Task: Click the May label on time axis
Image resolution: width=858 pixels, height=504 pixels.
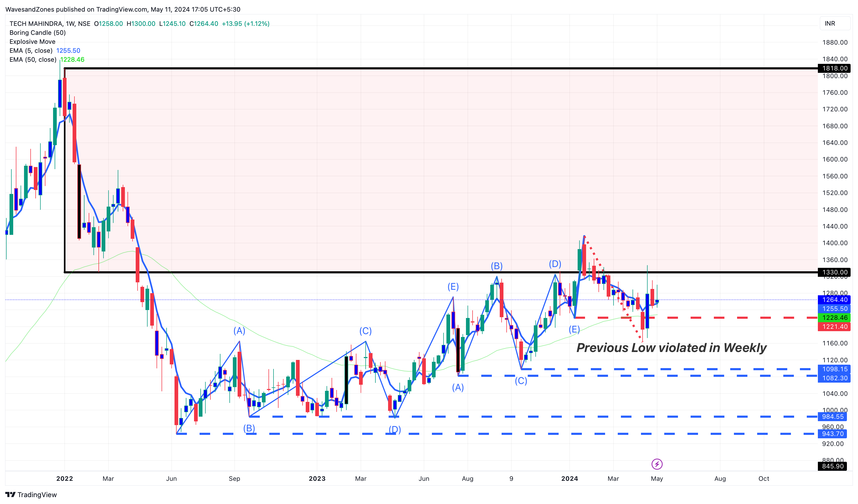Action: (657, 478)
